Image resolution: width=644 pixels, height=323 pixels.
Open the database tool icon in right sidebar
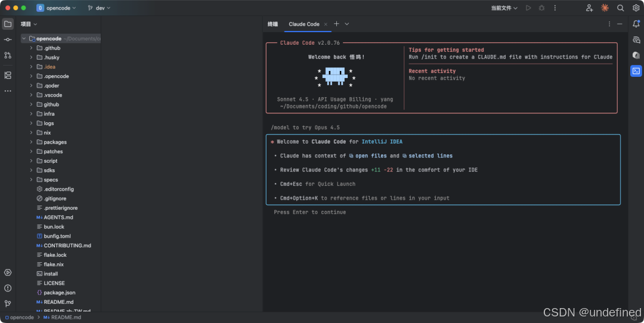point(636,55)
